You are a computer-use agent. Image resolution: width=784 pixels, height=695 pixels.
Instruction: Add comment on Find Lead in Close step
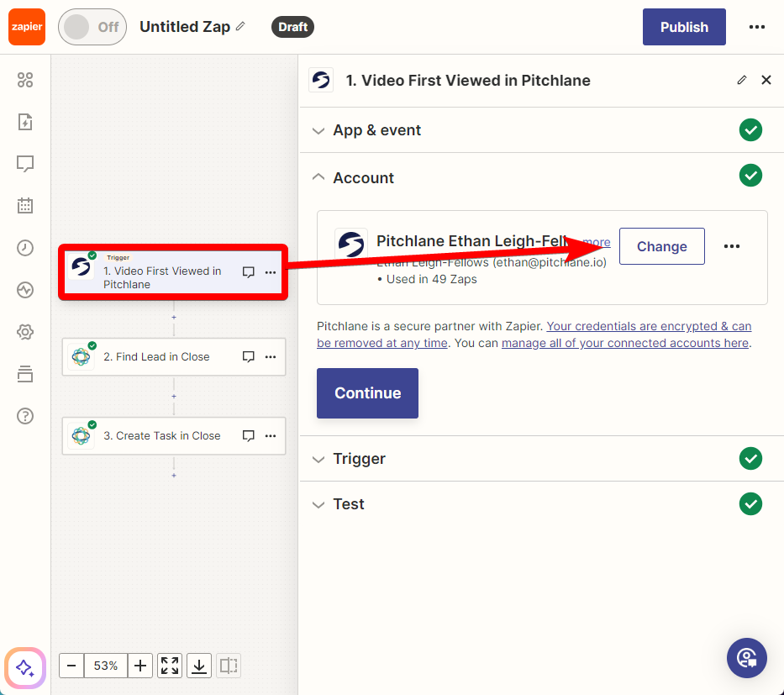[249, 356]
